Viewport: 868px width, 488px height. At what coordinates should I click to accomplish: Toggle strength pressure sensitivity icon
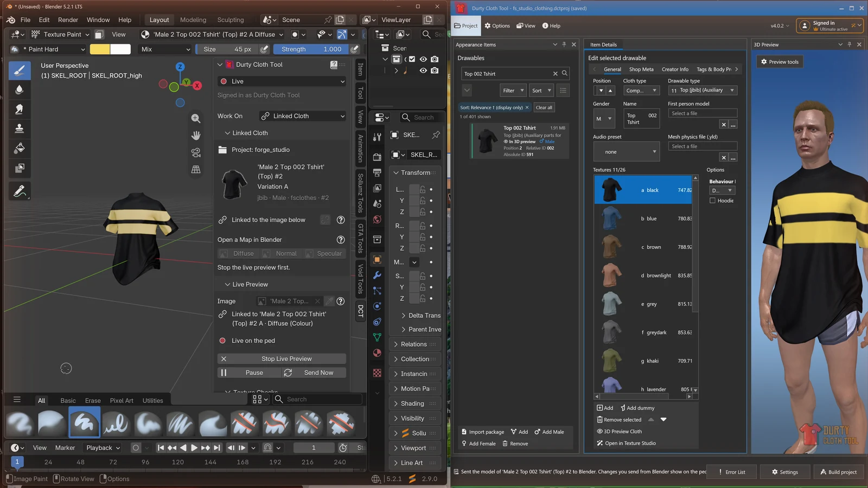pos(355,49)
